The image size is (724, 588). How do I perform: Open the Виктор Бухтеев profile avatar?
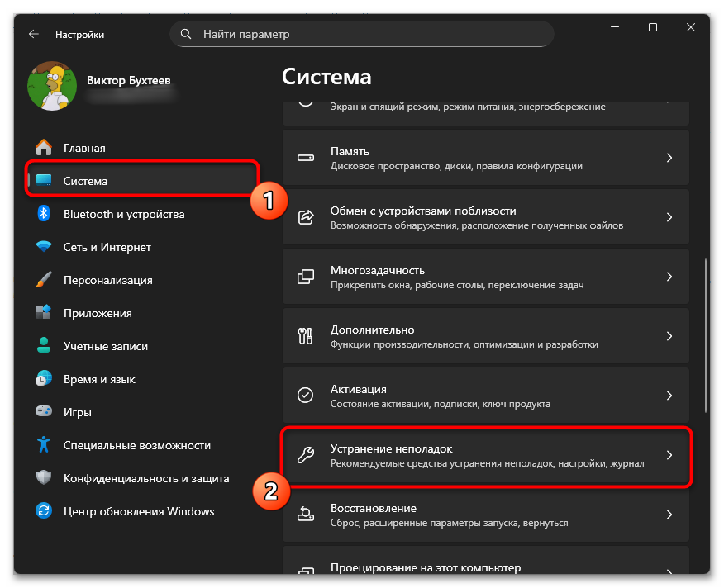click(52, 86)
